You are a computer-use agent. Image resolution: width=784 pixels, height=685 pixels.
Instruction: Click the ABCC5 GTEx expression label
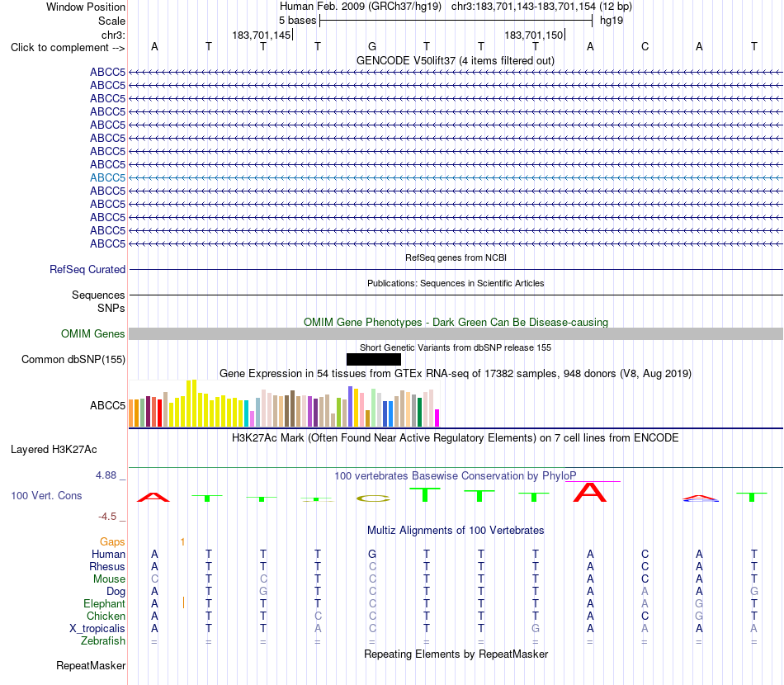tap(107, 405)
